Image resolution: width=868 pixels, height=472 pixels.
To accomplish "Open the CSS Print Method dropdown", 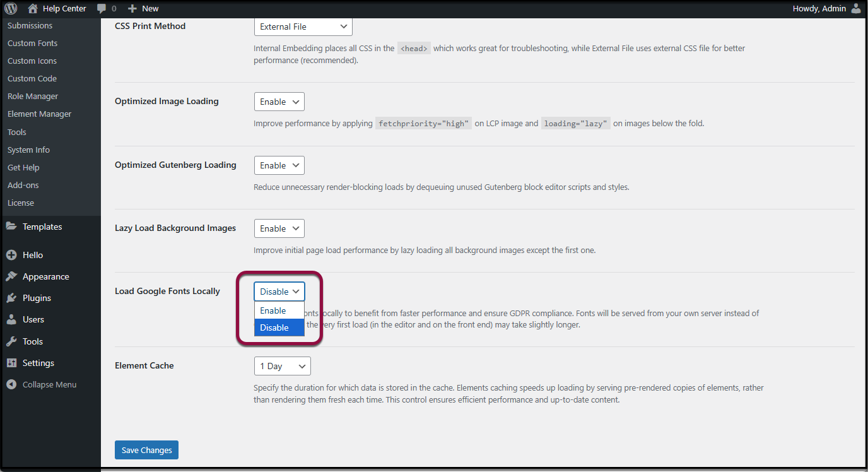I will coord(303,27).
